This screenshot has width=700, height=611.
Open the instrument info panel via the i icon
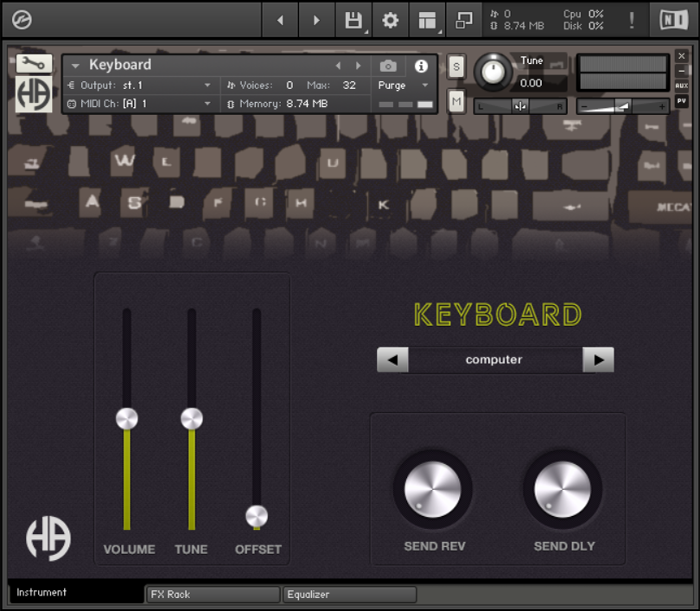[x=421, y=66]
